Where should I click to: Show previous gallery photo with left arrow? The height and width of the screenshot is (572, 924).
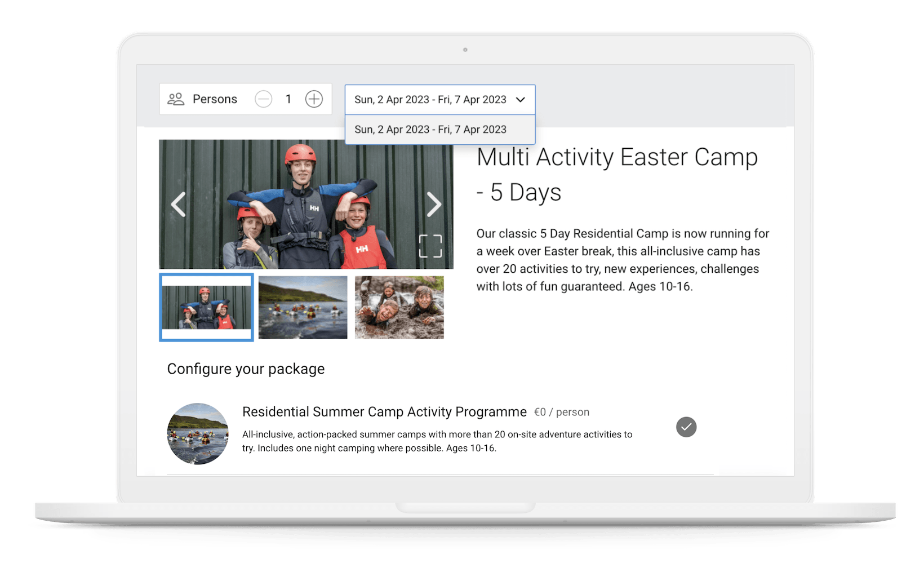(179, 205)
